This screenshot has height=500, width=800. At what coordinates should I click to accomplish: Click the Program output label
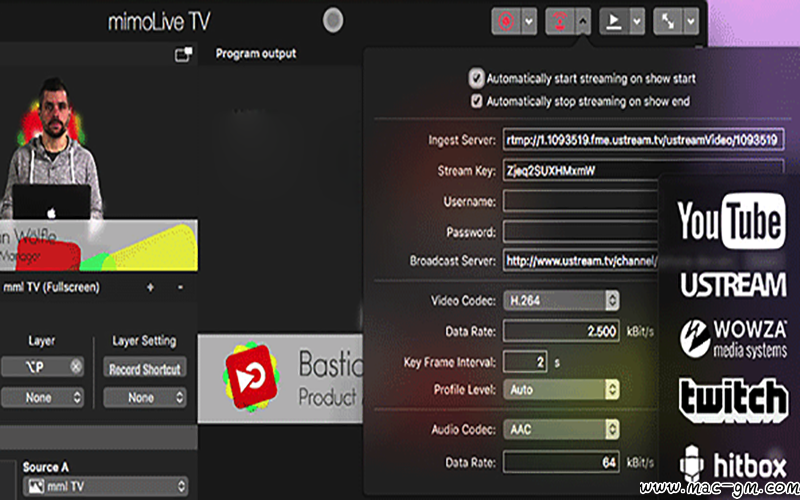tap(256, 54)
